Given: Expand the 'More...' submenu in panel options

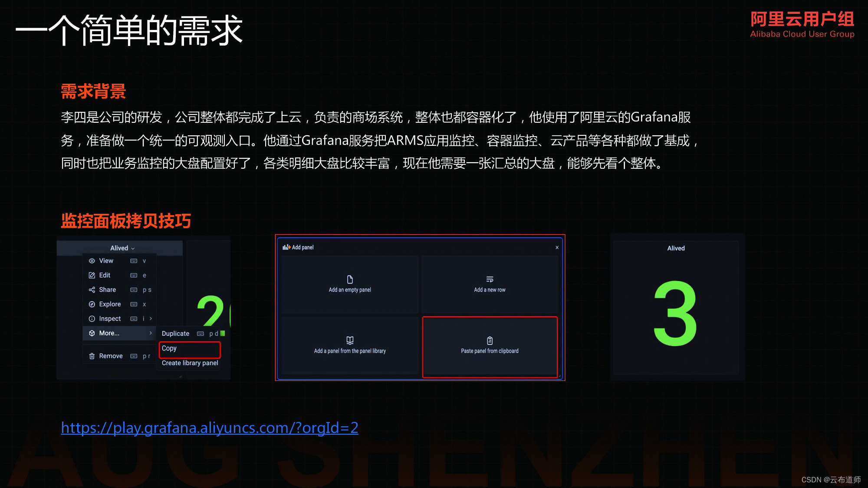Looking at the screenshot, I should (x=109, y=332).
